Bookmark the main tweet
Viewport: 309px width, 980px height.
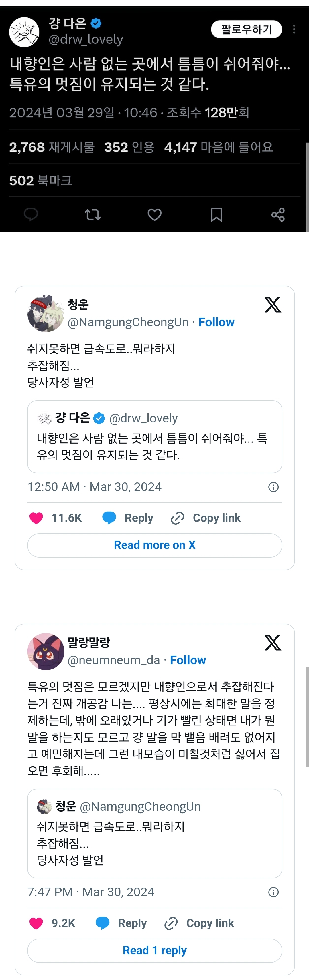pos(217,214)
